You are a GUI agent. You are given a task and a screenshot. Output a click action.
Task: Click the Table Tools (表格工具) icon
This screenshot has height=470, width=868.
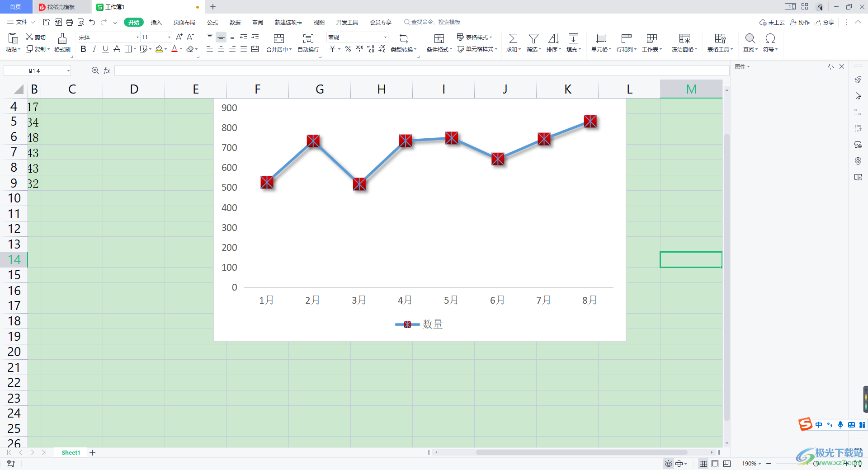[720, 38]
